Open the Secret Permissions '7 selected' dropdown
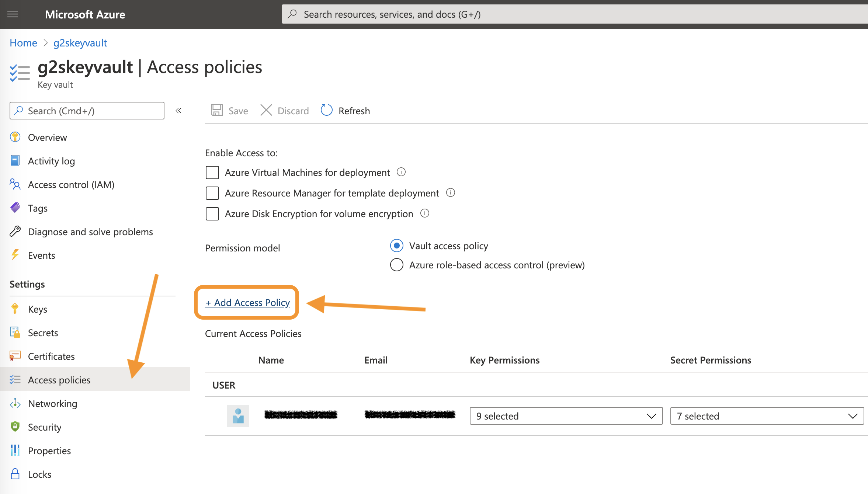Screen dimensions: 868x494 pos(767,416)
